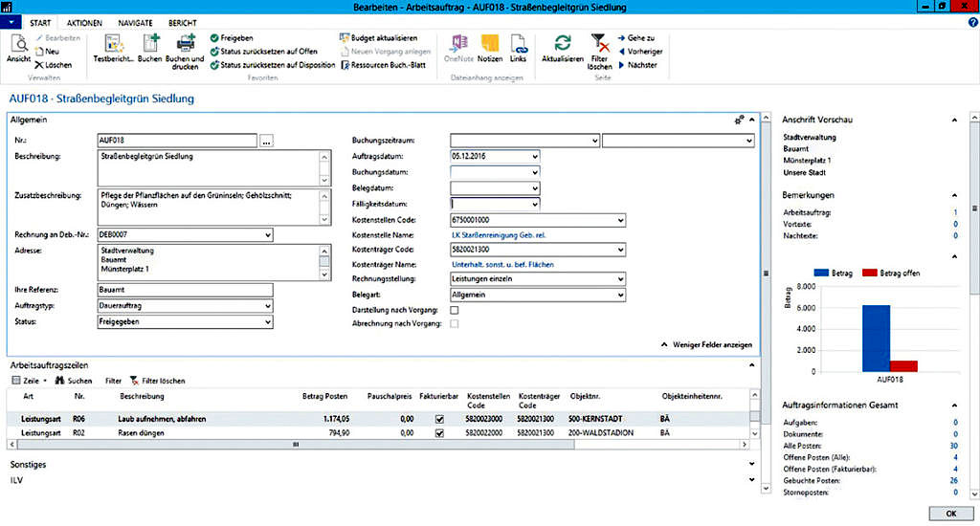The height and width of the screenshot is (526, 980).
Task: Open the Notizen icon
Action: (x=490, y=44)
